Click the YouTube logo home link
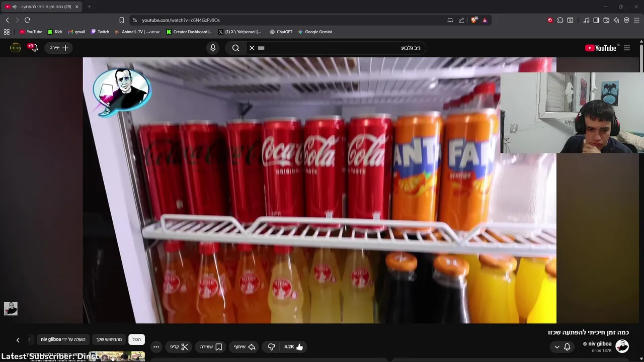 pos(601,48)
